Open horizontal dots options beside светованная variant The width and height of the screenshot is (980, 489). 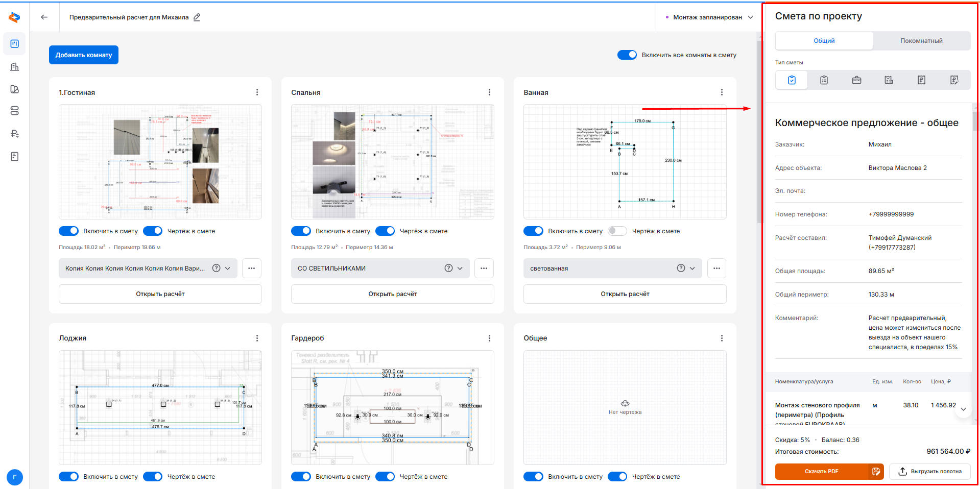coord(716,268)
